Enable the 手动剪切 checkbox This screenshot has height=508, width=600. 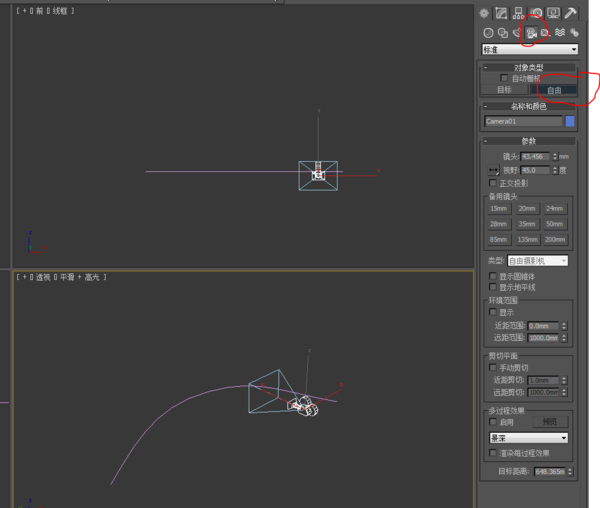coord(493,367)
